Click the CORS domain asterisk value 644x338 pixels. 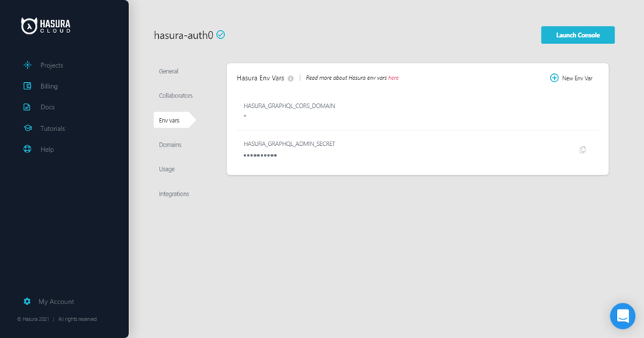[x=245, y=117]
